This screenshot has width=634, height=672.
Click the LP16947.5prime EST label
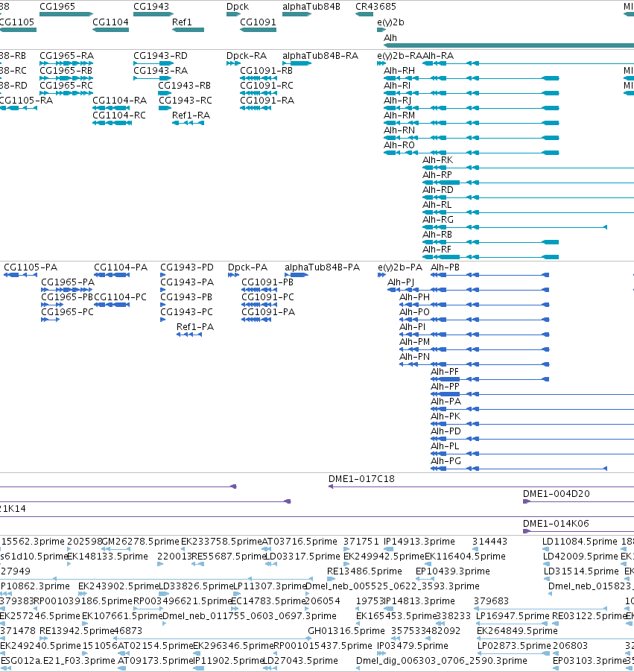[x=513, y=616]
